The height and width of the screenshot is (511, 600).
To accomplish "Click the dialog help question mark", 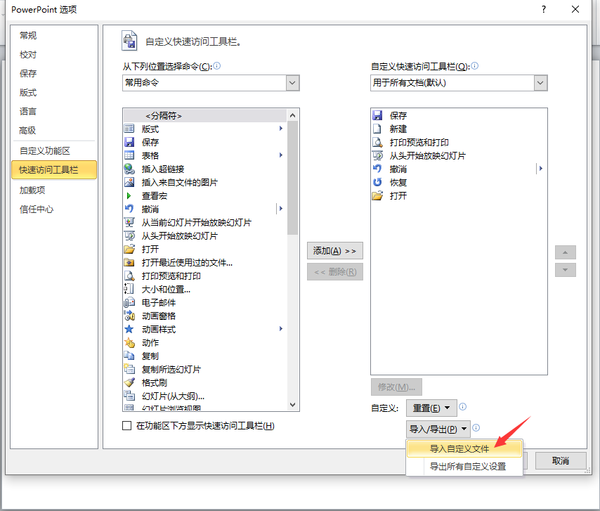I will click(544, 10).
